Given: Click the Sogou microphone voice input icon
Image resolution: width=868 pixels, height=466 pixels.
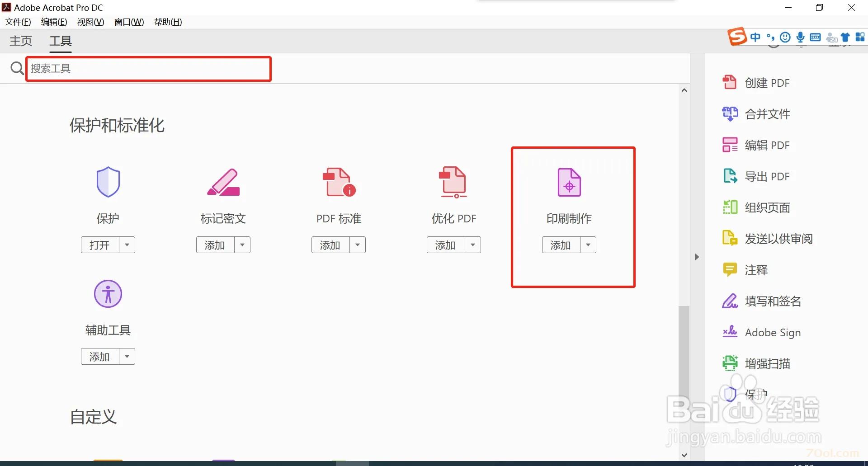Looking at the screenshot, I should click(801, 37).
